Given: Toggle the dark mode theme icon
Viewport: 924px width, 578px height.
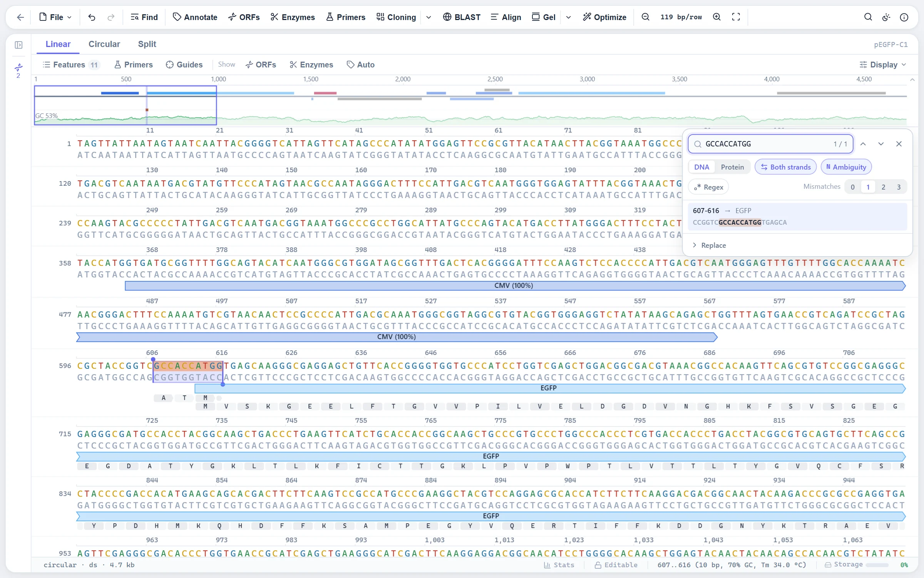Looking at the screenshot, I should (886, 17).
